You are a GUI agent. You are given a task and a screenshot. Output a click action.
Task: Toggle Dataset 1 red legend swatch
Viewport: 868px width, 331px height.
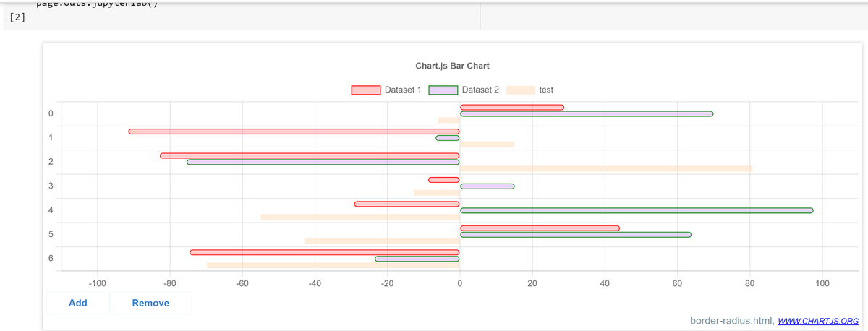(366, 90)
